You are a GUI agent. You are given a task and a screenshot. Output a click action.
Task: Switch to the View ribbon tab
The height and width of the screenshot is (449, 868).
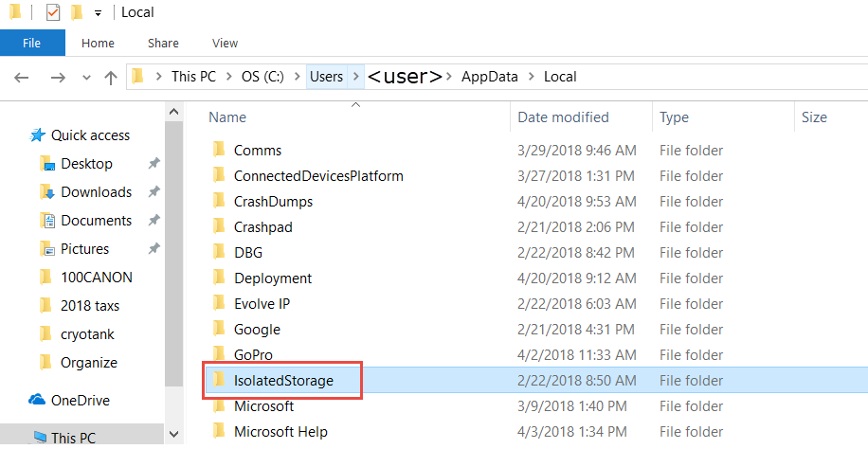click(225, 43)
